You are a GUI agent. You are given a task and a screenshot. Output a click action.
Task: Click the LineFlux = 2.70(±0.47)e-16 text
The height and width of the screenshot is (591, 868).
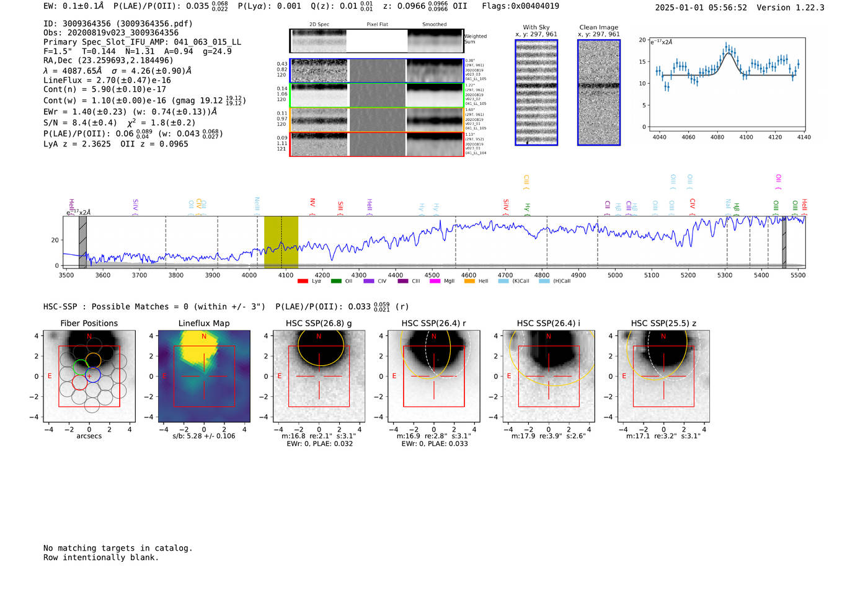coord(107,80)
